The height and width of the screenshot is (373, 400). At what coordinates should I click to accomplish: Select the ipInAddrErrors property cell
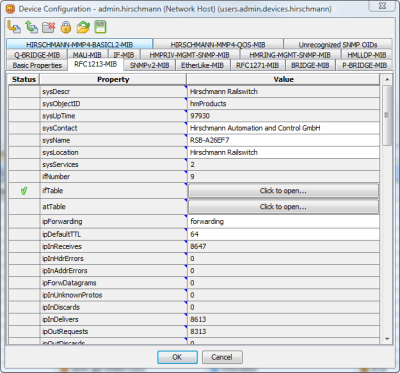tap(113, 271)
